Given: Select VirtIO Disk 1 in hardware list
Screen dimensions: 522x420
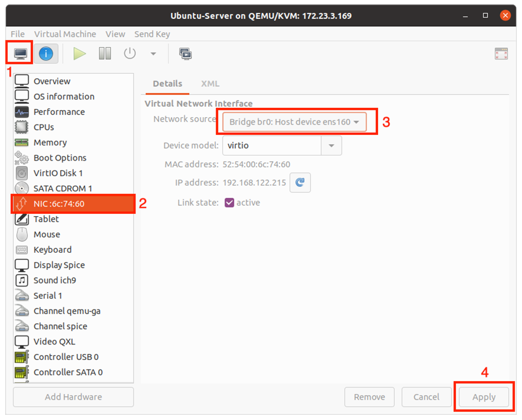Looking at the screenshot, I should pos(58,173).
